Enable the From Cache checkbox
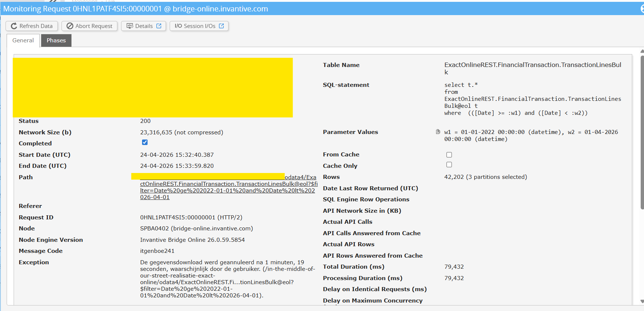 coord(449,155)
